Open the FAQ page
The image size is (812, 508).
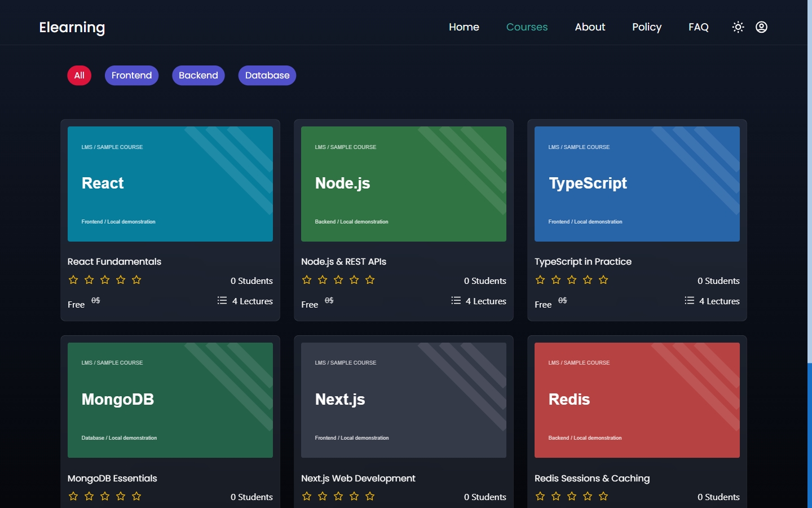[x=699, y=27]
